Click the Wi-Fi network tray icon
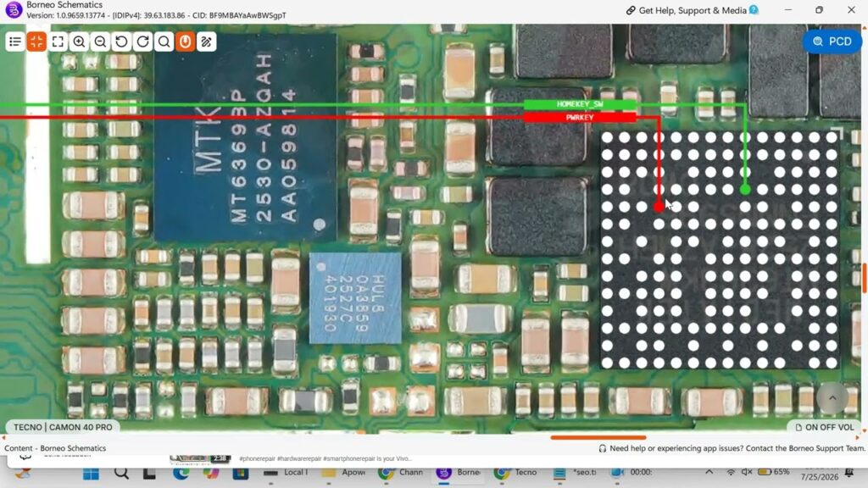 [731, 472]
